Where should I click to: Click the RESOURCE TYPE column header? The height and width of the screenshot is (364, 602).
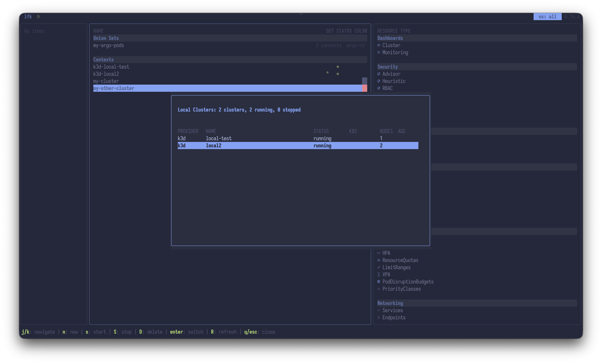click(394, 31)
